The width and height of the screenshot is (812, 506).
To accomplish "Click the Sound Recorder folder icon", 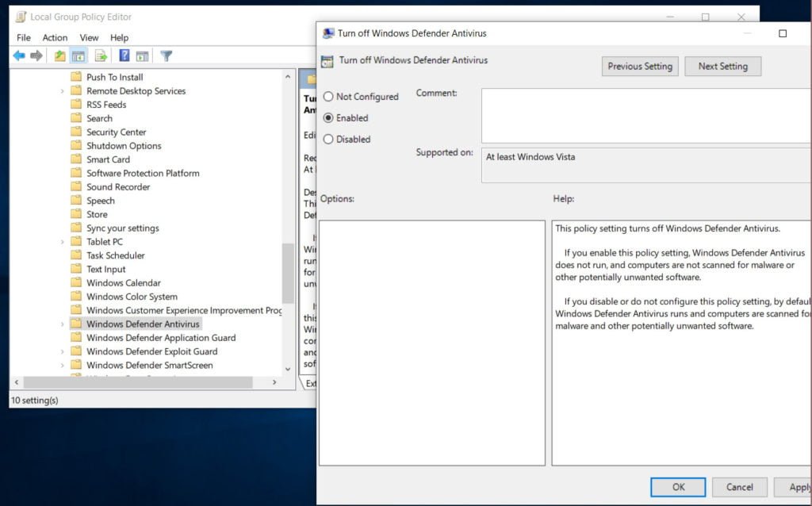I will click(x=76, y=186).
